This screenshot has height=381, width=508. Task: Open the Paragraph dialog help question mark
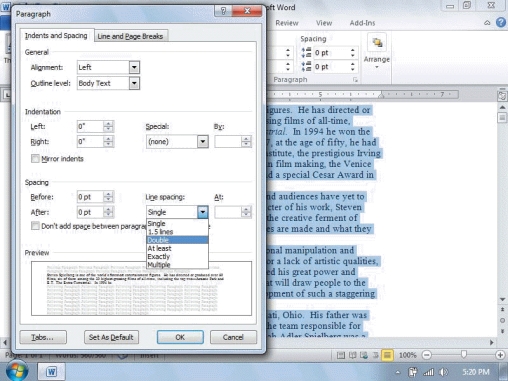click(x=223, y=11)
